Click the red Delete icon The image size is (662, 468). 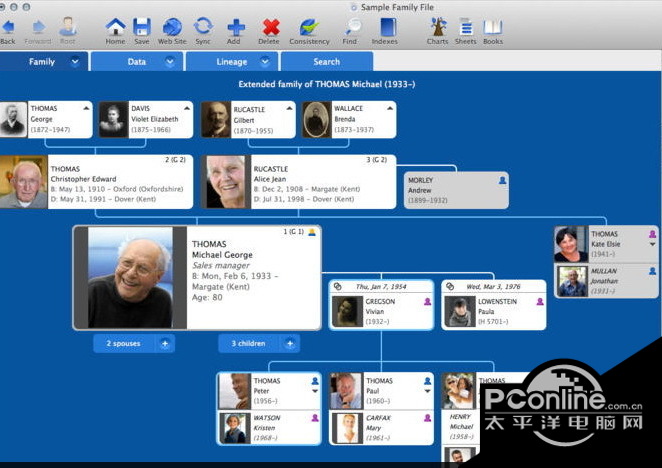pos(270,27)
